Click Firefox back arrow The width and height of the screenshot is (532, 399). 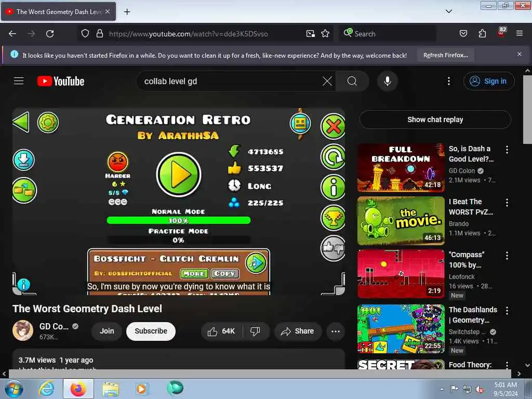(12, 34)
